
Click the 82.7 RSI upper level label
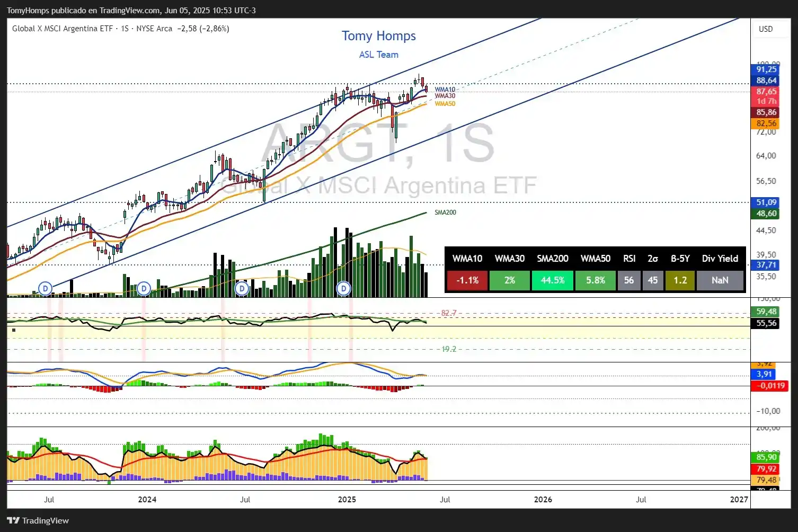(x=449, y=313)
